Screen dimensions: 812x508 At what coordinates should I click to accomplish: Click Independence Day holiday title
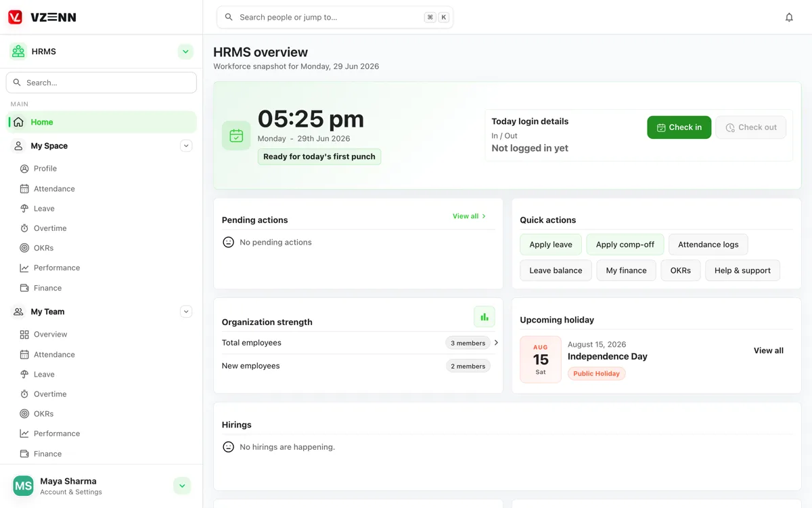click(x=608, y=356)
